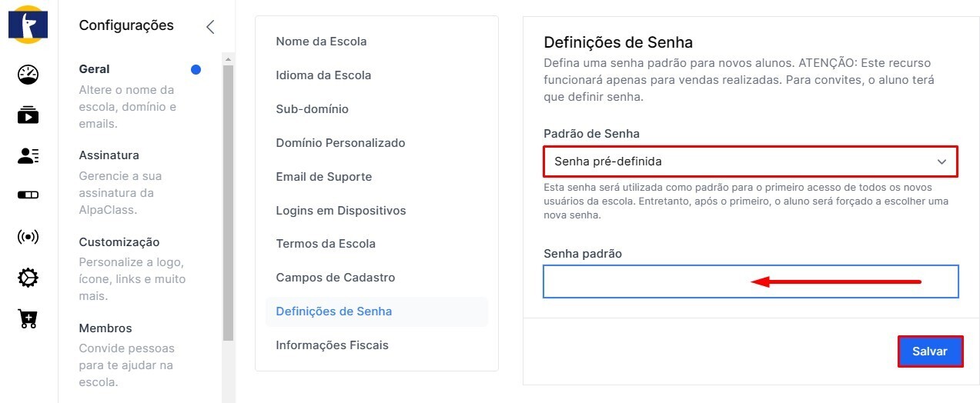980x403 pixels.
Task: Open the dashboard gauge icon
Action: point(28,75)
